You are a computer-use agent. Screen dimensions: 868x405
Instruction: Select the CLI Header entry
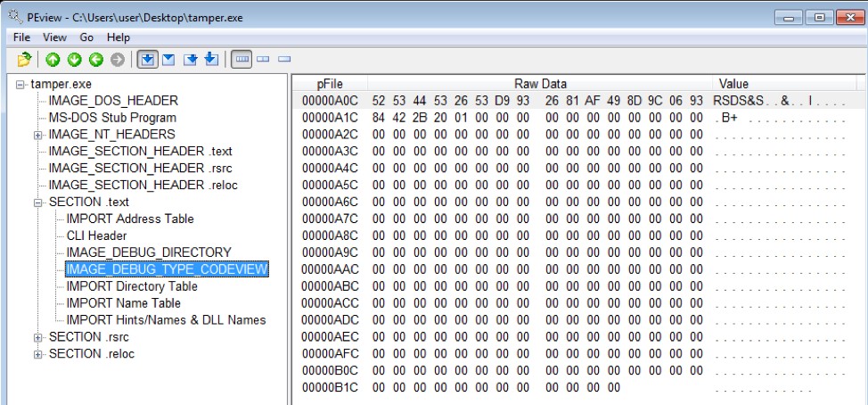click(96, 236)
